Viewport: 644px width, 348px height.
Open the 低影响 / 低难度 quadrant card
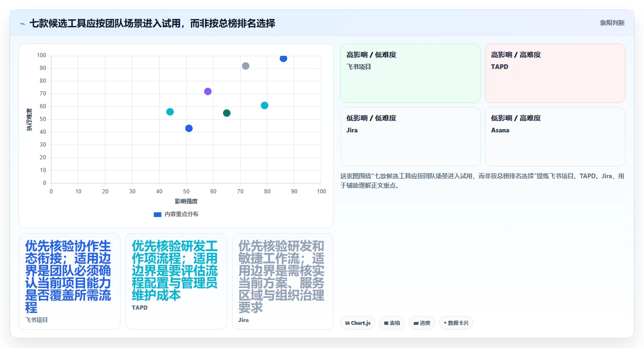(x=411, y=137)
